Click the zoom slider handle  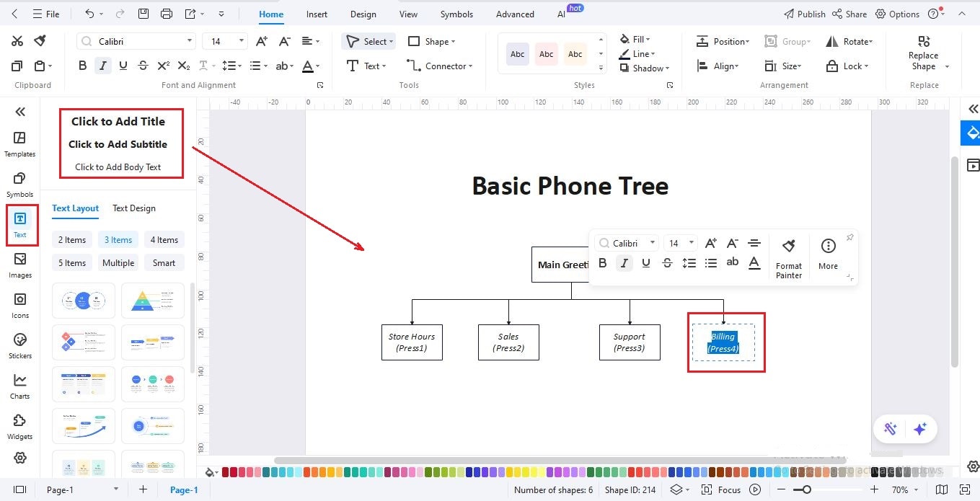[x=807, y=489]
